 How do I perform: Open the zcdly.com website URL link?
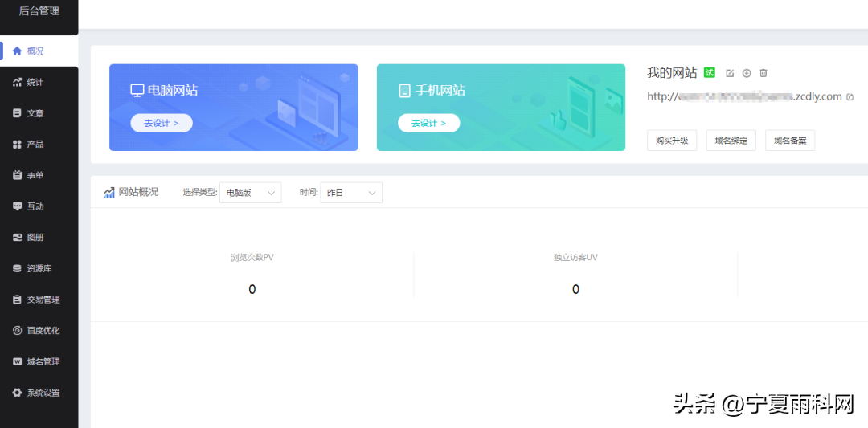(744, 97)
